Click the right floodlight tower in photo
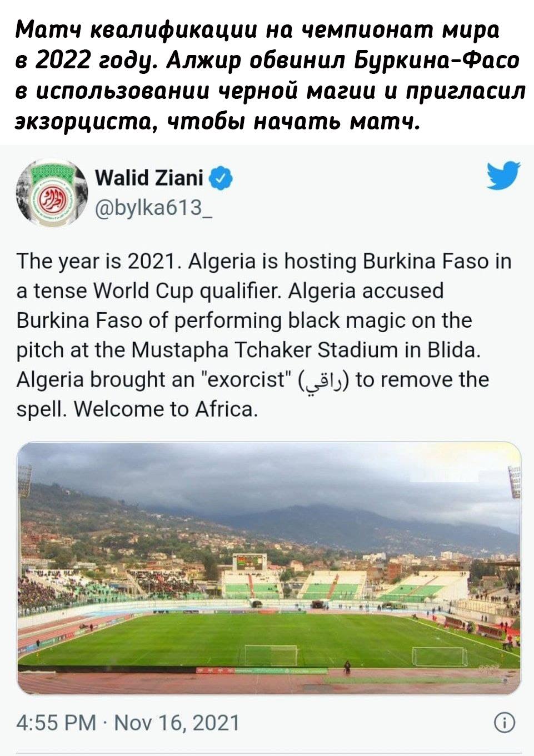534x756 pixels. (515, 482)
